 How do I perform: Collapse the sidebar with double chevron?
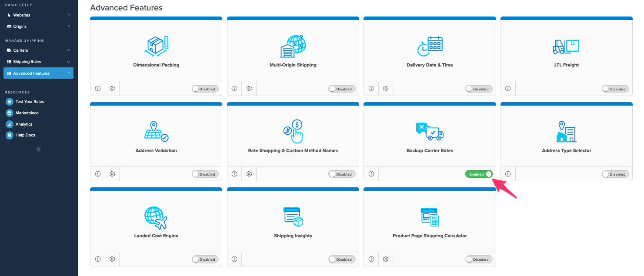point(39,149)
